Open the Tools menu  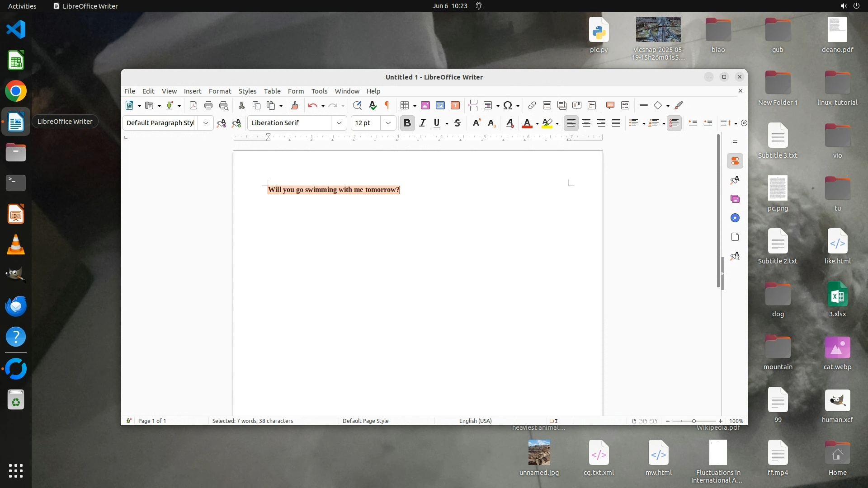click(319, 91)
